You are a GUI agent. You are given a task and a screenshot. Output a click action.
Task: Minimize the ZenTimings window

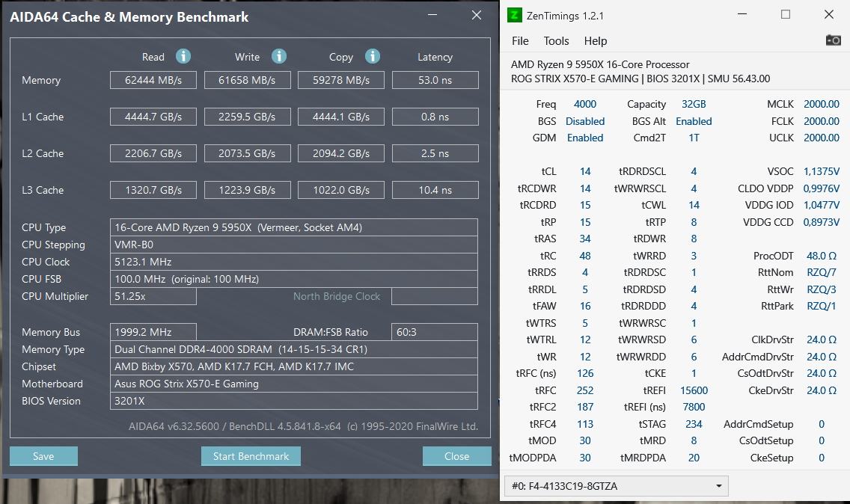pos(742,15)
